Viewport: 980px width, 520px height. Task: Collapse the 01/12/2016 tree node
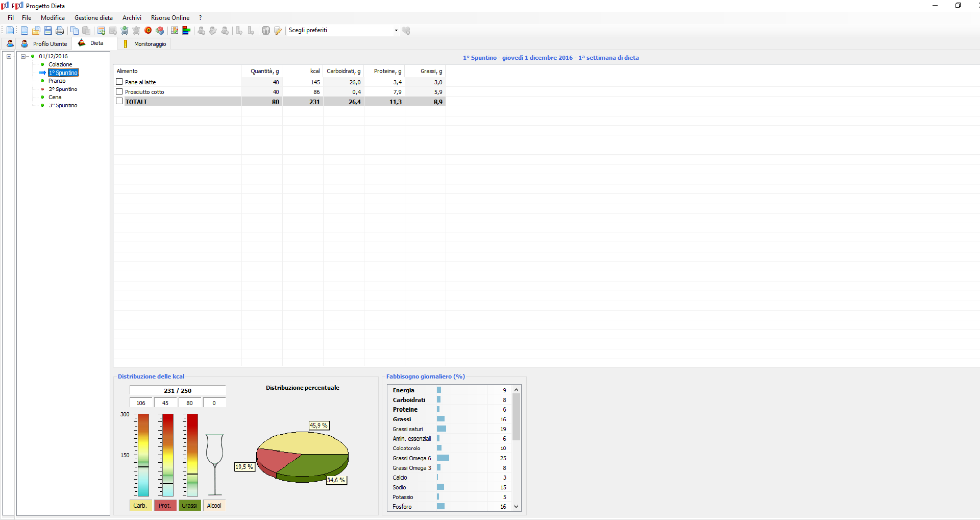[23, 56]
